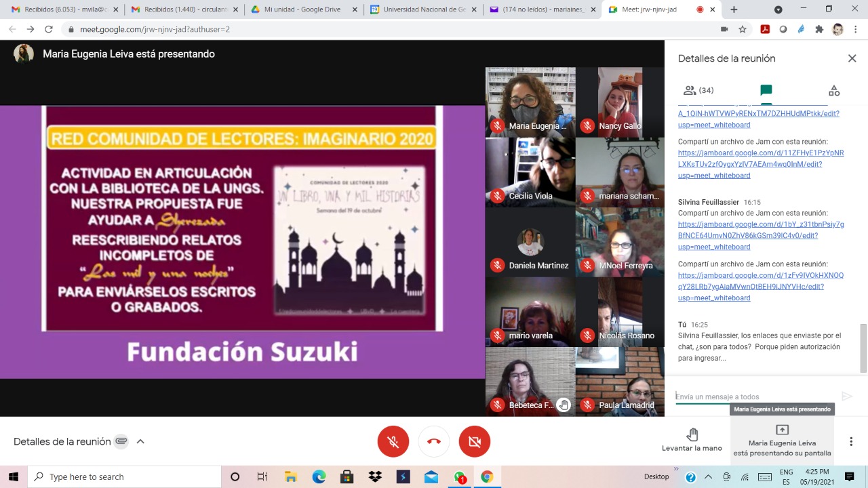Open the Chrome extensions puzzle icon
Image resolution: width=868 pixels, height=488 pixels.
(x=819, y=29)
